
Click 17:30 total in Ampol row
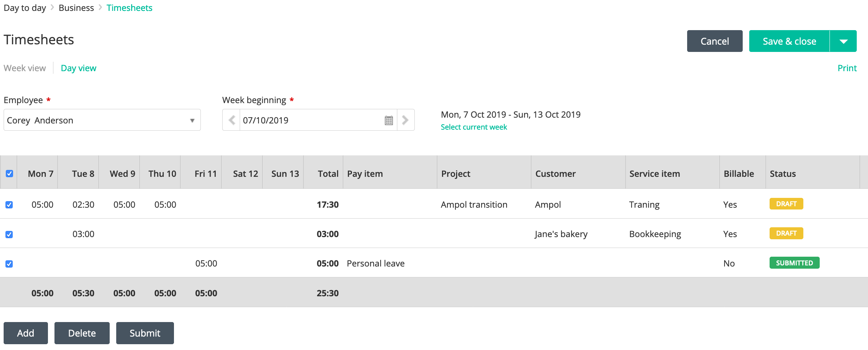[328, 205]
